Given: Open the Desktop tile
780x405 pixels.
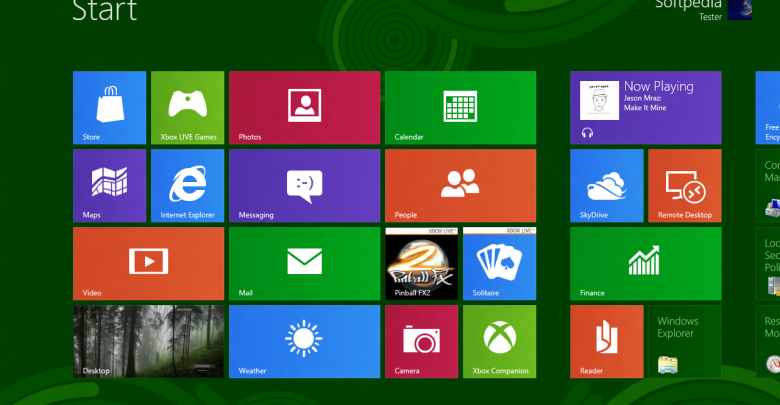Looking at the screenshot, I should coord(148,341).
